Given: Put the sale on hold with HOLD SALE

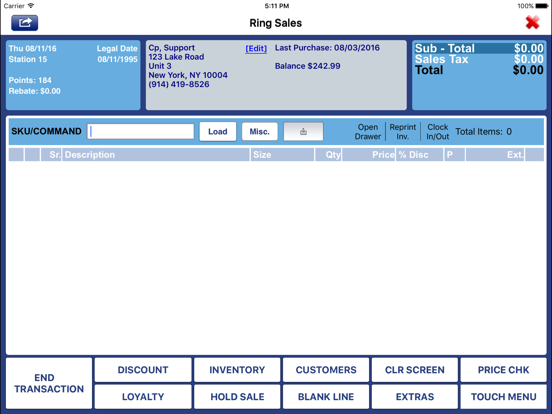Looking at the screenshot, I should coord(237,397).
